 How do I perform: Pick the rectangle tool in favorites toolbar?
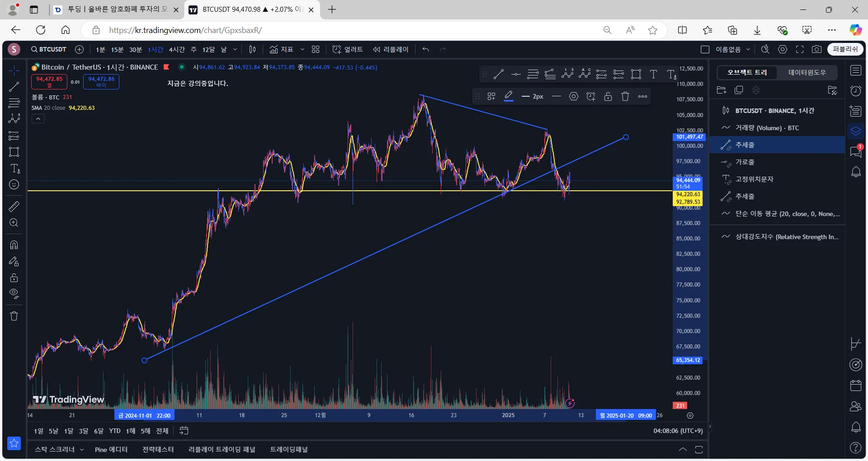click(x=636, y=74)
